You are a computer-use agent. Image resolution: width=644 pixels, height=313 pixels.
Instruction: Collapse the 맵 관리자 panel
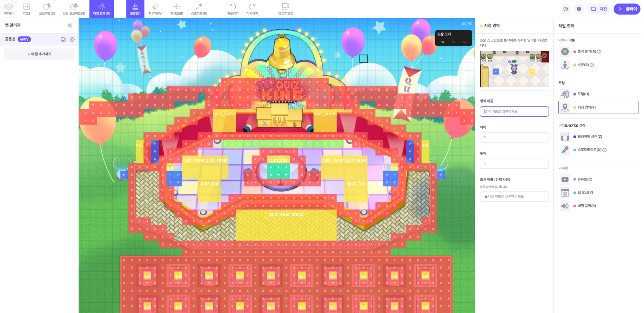coord(70,25)
